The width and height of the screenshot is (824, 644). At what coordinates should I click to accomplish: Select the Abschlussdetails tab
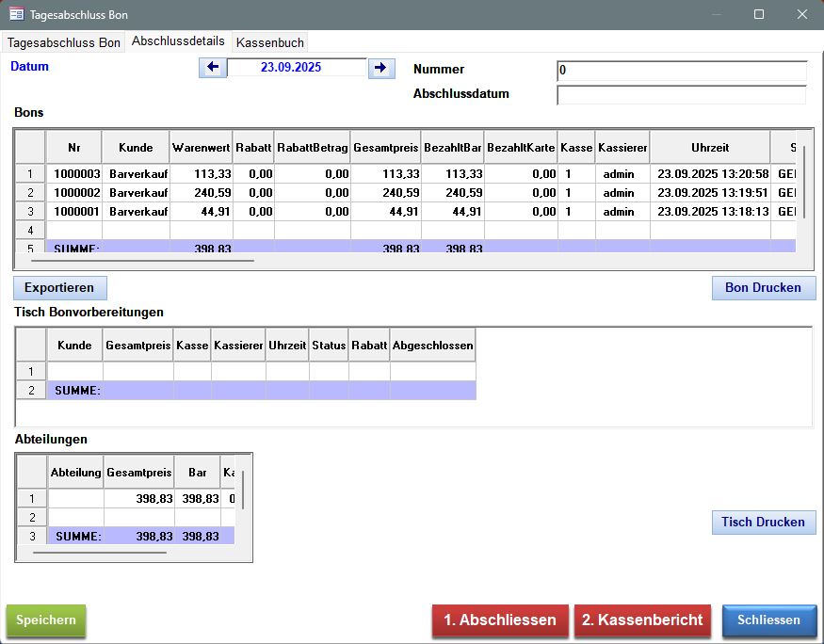tap(178, 41)
